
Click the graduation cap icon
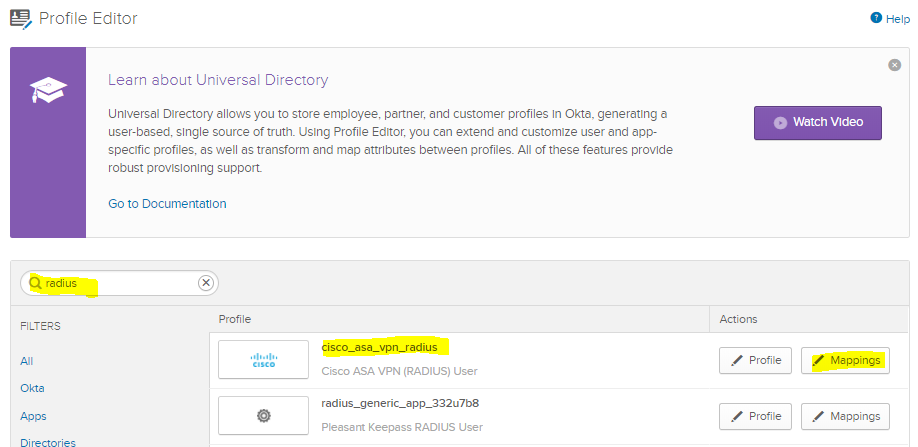coord(49,91)
